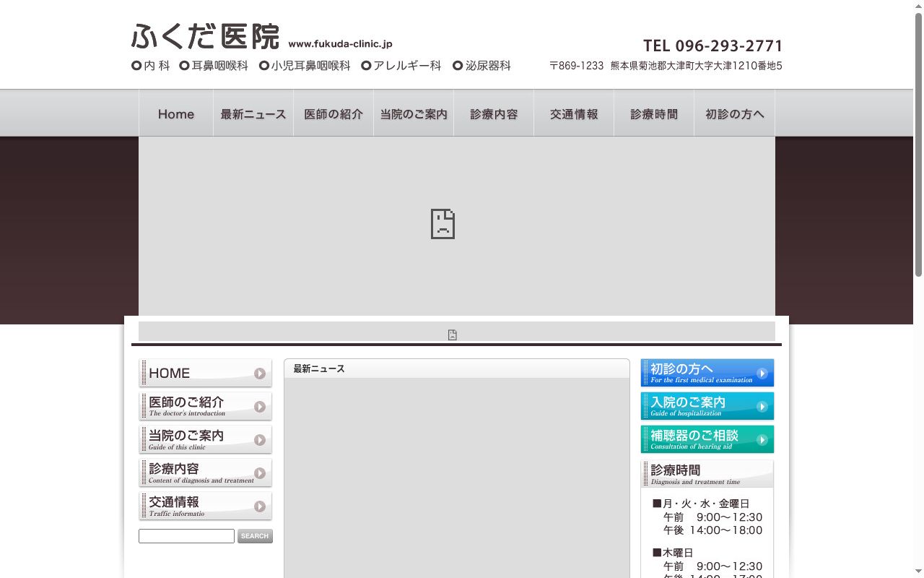Go to 当院のご案内 in the top navigation

click(414, 113)
